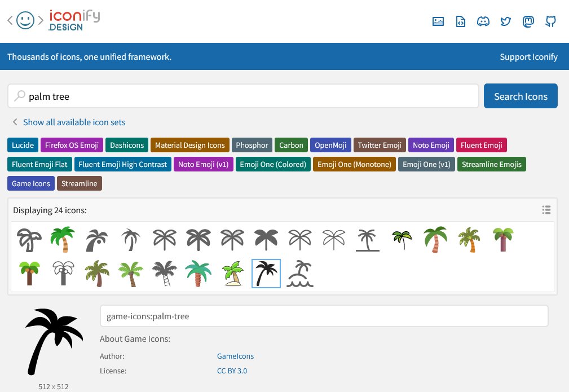The image size is (569, 392).
Task: Click the magnifier icon in search box
Action: 20,96
